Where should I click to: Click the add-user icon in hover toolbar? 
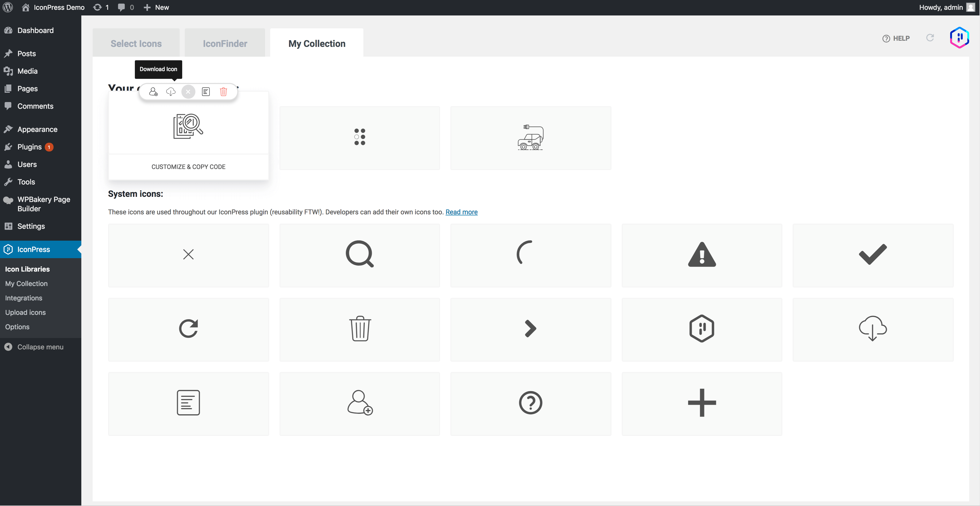153,91
